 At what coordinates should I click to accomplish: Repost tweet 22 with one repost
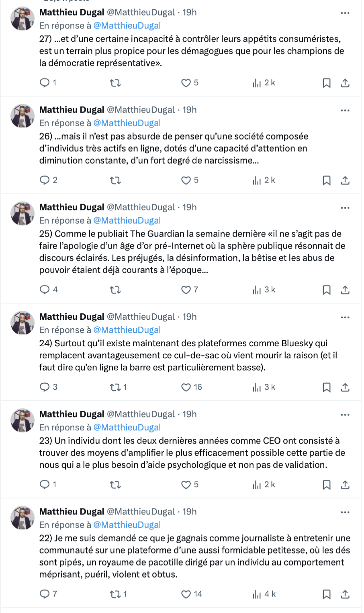click(118, 594)
